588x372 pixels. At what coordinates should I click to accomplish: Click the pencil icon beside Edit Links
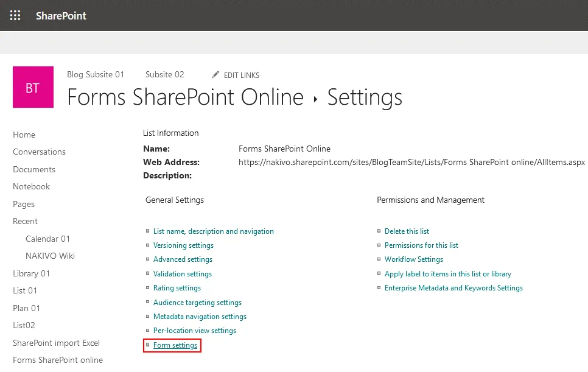(215, 75)
